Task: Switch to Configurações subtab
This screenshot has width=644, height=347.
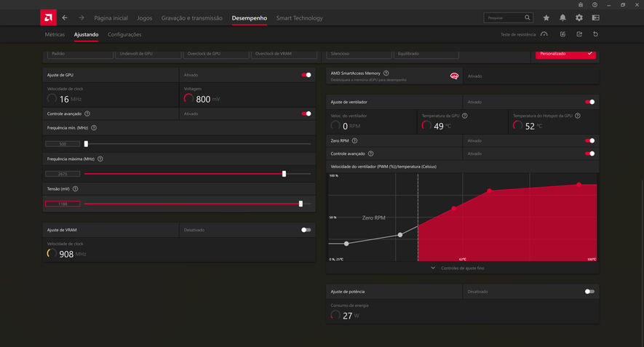Action: (124, 34)
